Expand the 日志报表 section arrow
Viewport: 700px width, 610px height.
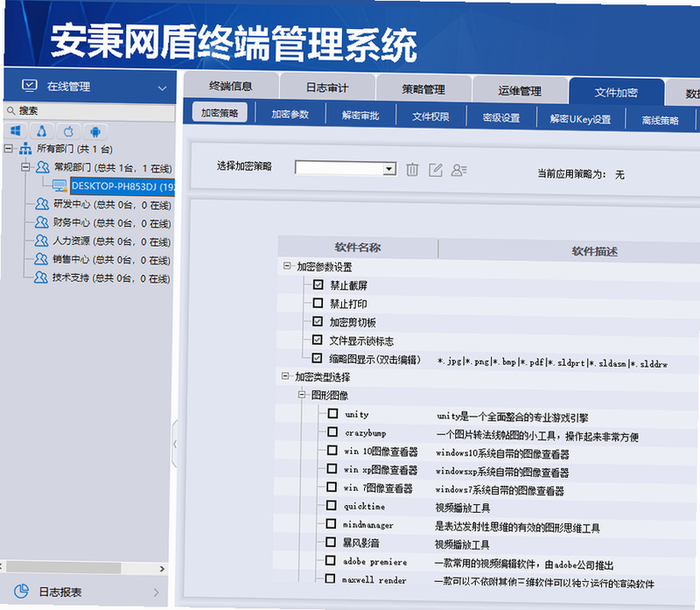coord(157,592)
